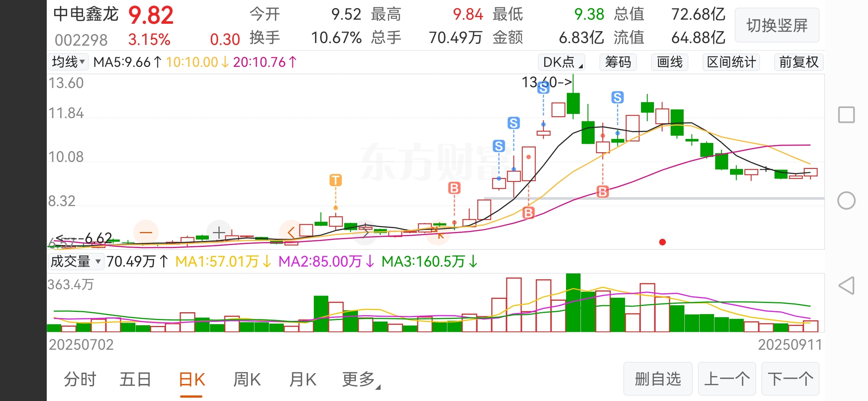The image size is (868, 401).
Task: Open the 均线 indicator dropdown
Action: [68, 62]
